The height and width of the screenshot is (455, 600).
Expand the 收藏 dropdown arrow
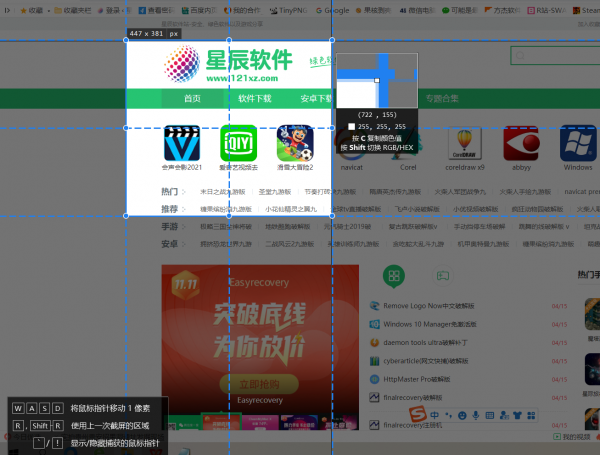point(49,11)
